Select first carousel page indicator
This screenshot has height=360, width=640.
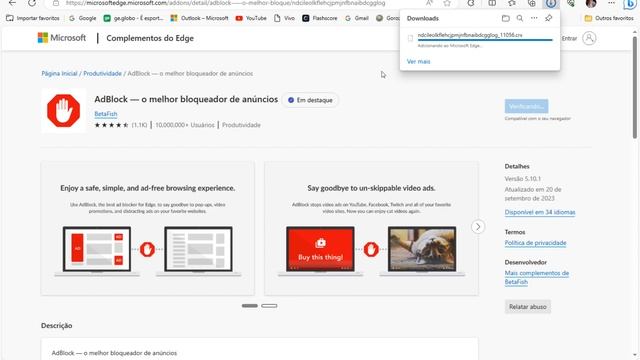coord(249,306)
